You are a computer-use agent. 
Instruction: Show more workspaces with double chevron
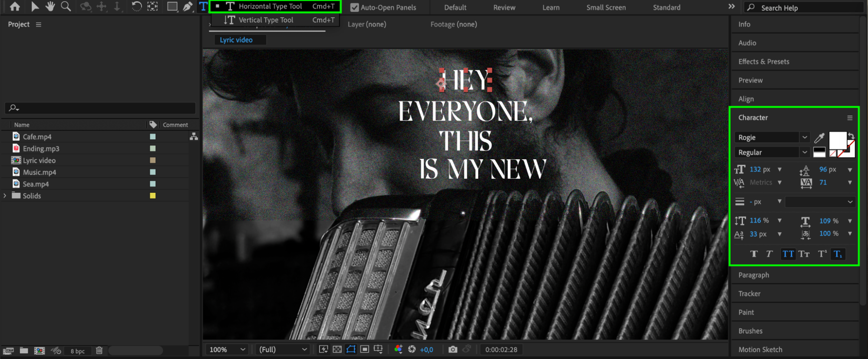[x=732, y=7]
